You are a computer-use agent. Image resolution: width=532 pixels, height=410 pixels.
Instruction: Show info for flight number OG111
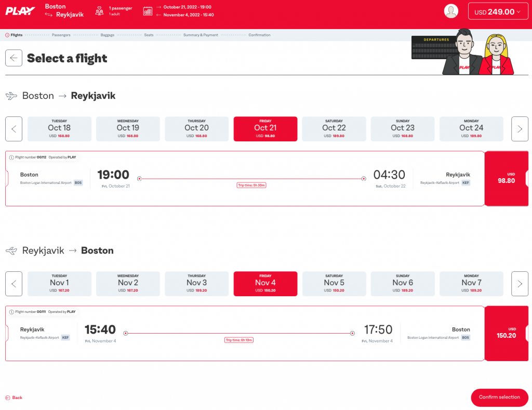[x=12, y=312]
